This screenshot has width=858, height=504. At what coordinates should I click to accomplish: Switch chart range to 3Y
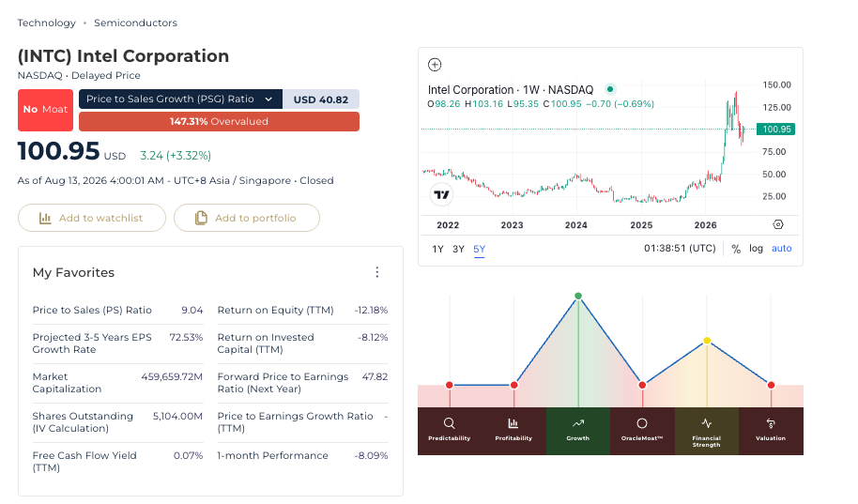point(458,249)
